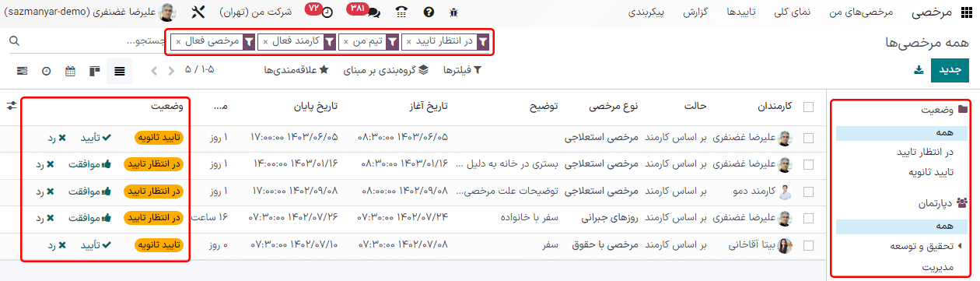Image resolution: width=980 pixels, height=281 pixels.
Task: Click the download/import icon next to جدید
Action: point(919,70)
